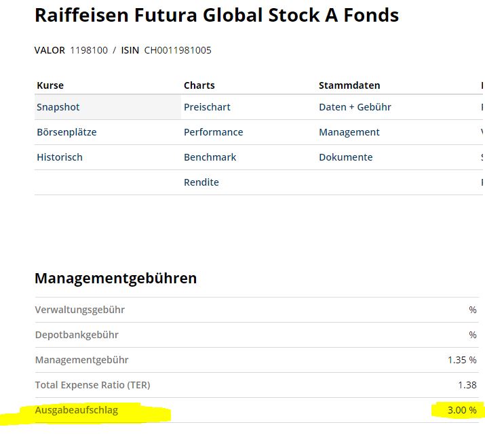Go to Historisch prices
Image resolution: width=485 pixels, height=448 pixels.
click(x=60, y=157)
